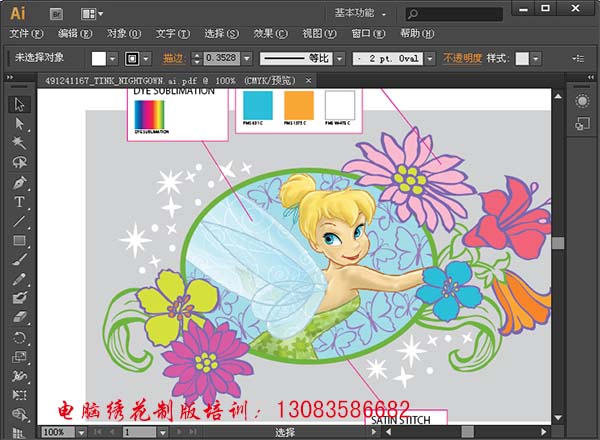Image resolution: width=600 pixels, height=440 pixels.
Task: Go to the last artboard button
Action: [x=193, y=432]
